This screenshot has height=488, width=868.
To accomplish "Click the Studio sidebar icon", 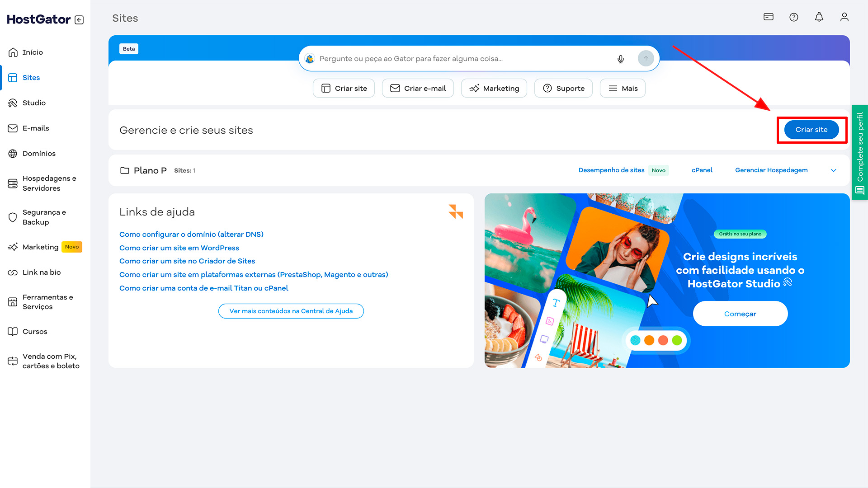I will 13,103.
